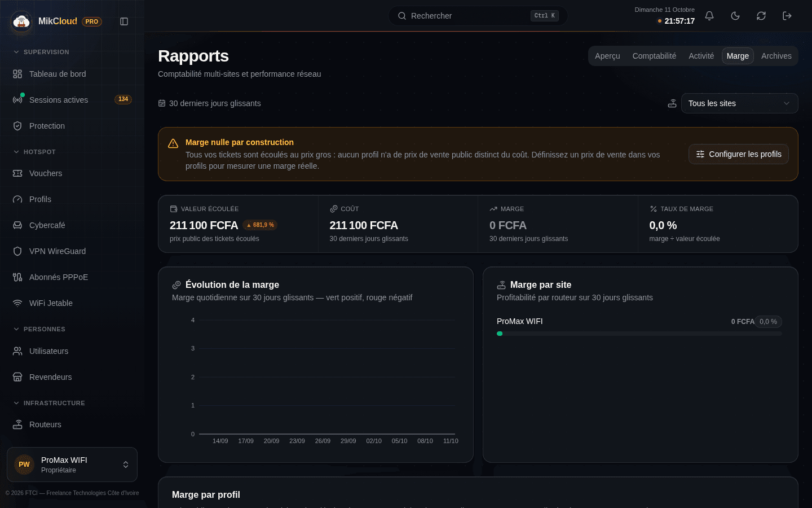This screenshot has width=812, height=508.
Task: Click the 681,9 % increase badge
Action: pyautogui.click(x=260, y=225)
